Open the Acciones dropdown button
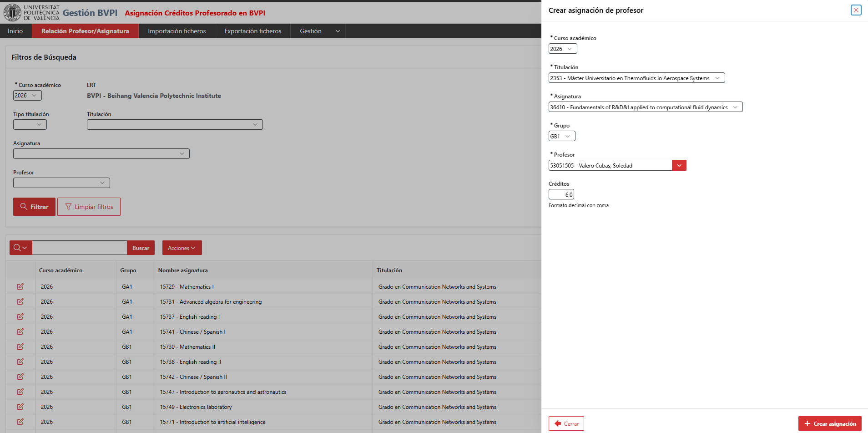 (182, 248)
